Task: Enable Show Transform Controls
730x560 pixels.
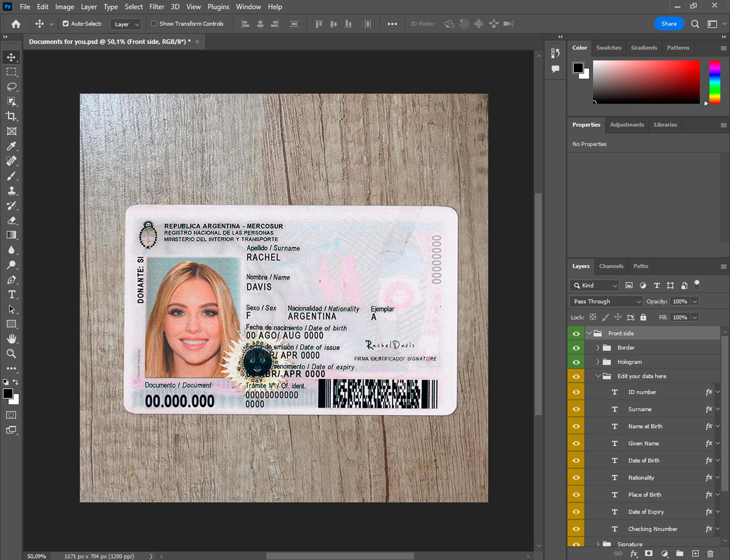Action: coord(154,23)
